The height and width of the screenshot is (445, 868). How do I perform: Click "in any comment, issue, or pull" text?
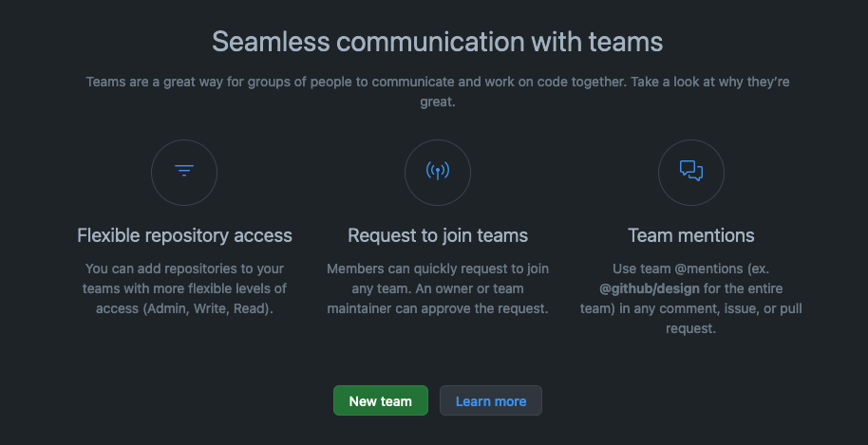[718, 308]
